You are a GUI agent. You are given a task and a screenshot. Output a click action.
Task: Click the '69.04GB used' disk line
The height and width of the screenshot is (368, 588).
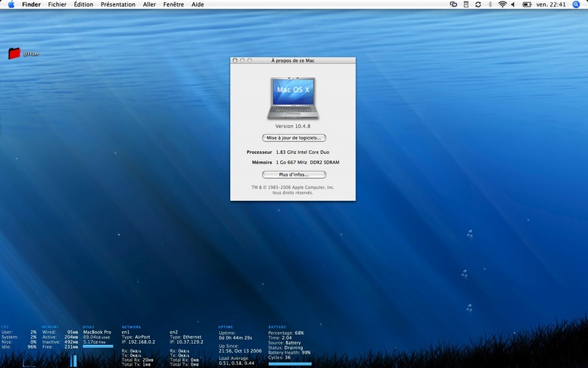(96, 337)
